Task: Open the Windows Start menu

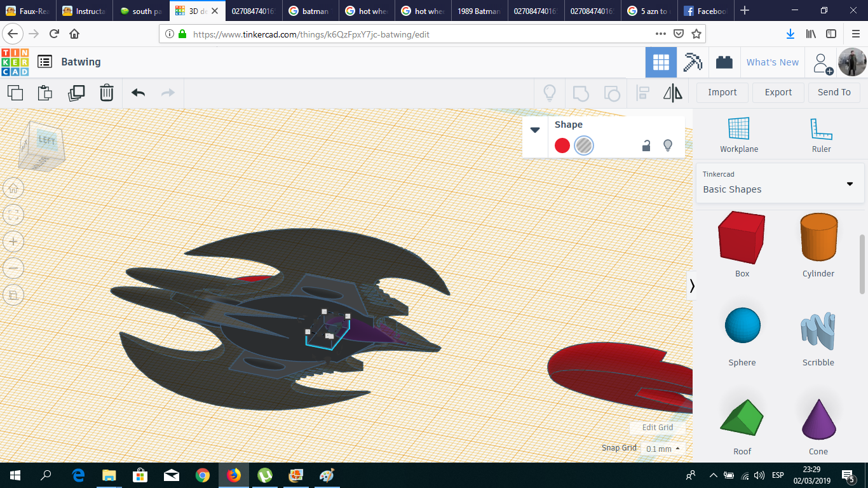Action: point(15,475)
